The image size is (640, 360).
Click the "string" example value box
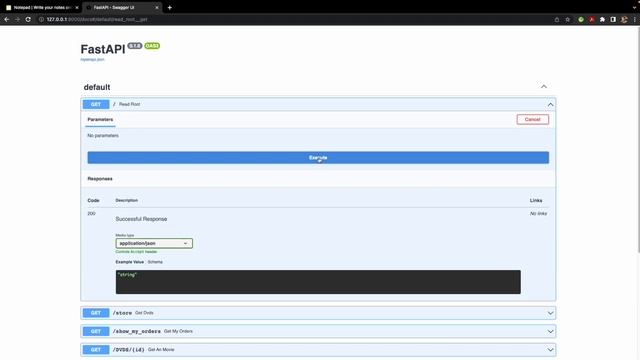coord(318,282)
